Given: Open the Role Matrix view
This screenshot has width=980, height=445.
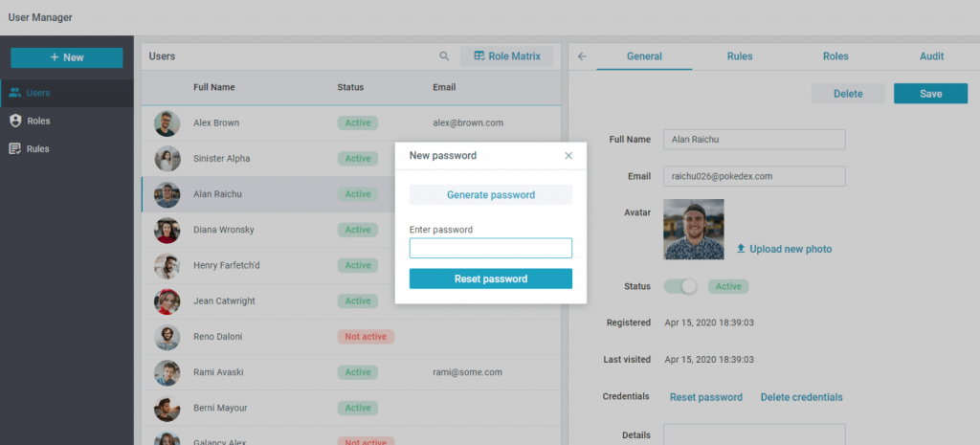Looking at the screenshot, I should [506, 56].
